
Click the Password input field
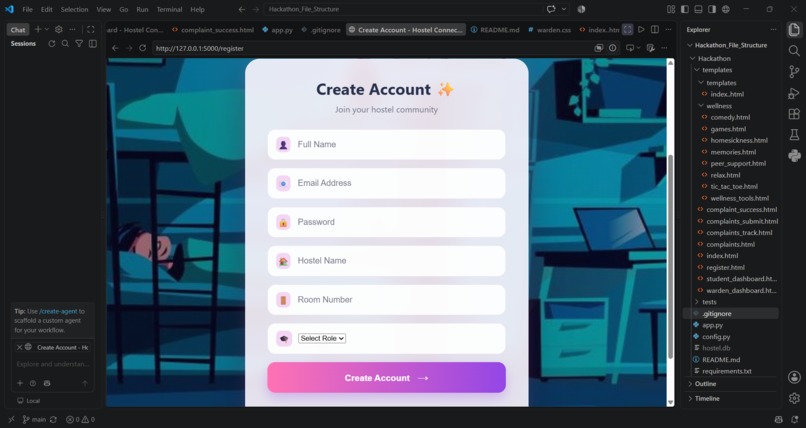pyautogui.click(x=387, y=222)
